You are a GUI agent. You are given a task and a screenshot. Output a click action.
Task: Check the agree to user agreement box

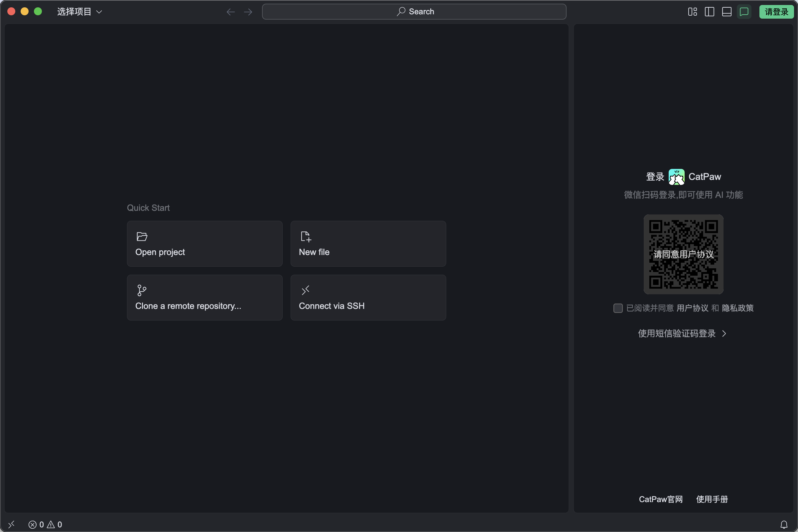click(618, 308)
